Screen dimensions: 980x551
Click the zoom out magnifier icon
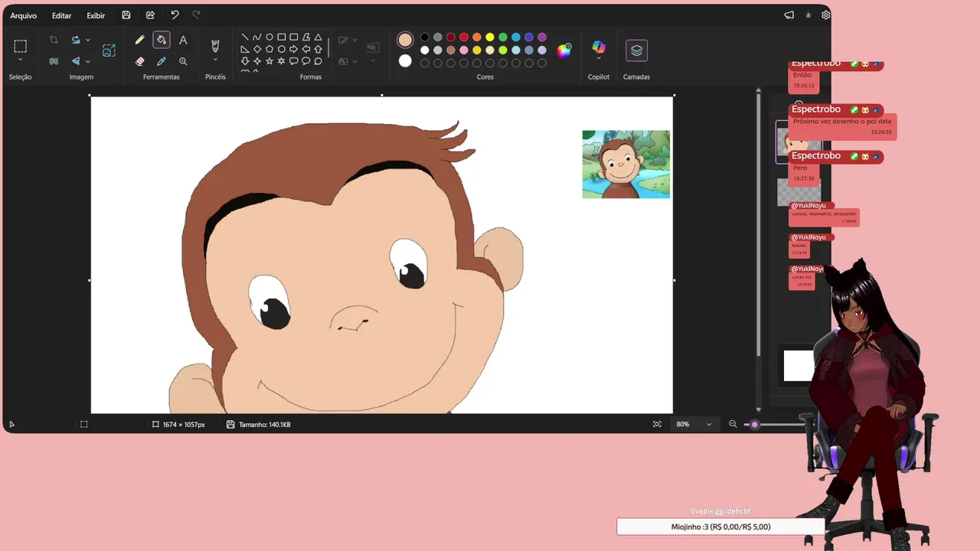tap(733, 424)
